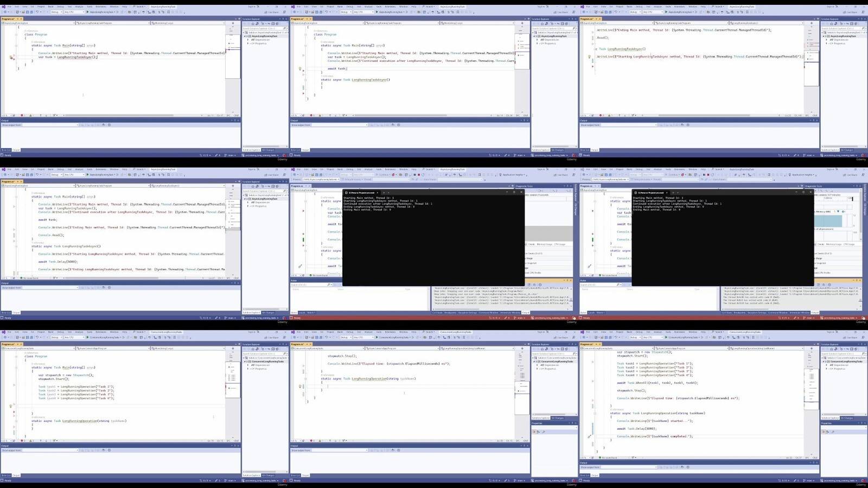Open Application Insights dropdown in center frame
This screenshot has height=488, width=868.
[513, 175]
